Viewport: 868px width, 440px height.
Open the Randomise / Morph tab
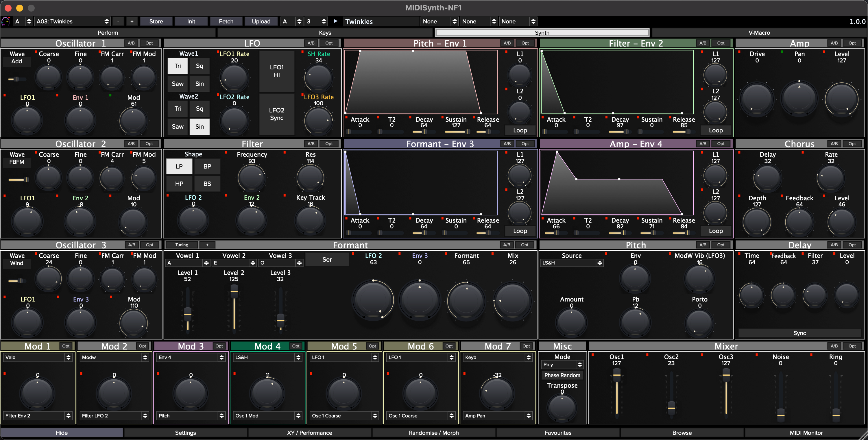(434, 433)
